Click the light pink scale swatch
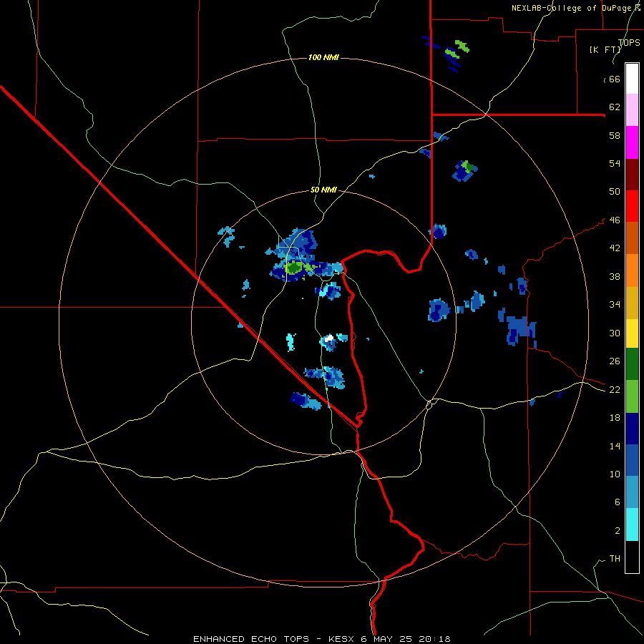Viewport: 644px width, 644px height. tap(632, 110)
